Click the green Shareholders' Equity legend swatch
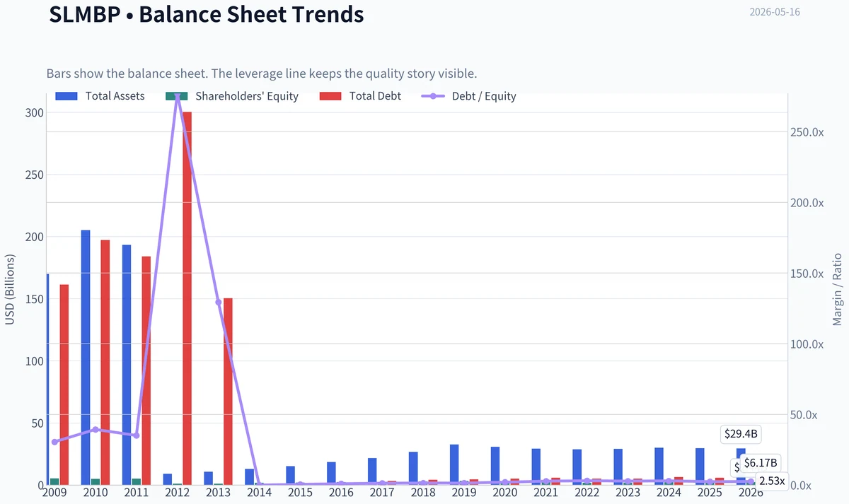The image size is (849, 504). (x=176, y=96)
